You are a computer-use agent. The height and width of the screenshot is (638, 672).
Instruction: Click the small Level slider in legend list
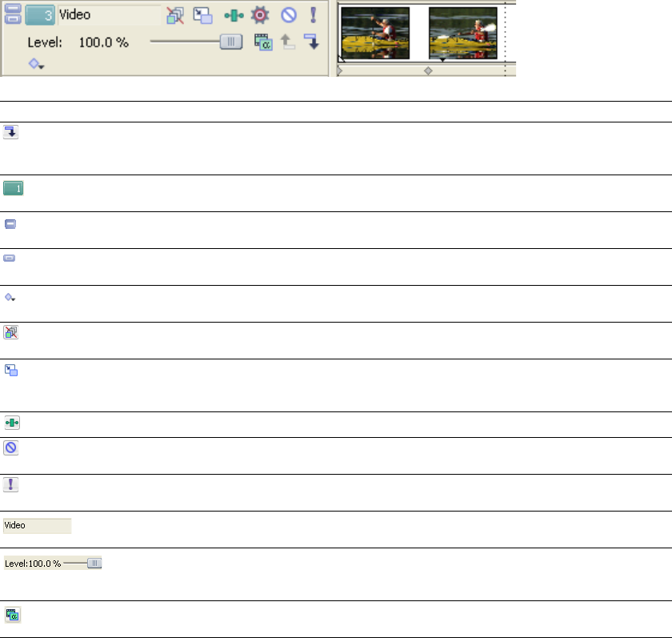click(82, 563)
